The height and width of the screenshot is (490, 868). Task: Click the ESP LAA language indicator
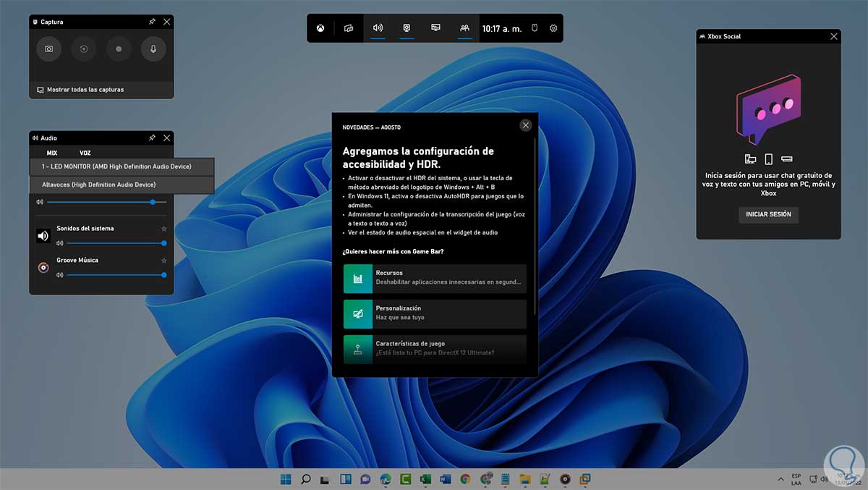tap(796, 479)
